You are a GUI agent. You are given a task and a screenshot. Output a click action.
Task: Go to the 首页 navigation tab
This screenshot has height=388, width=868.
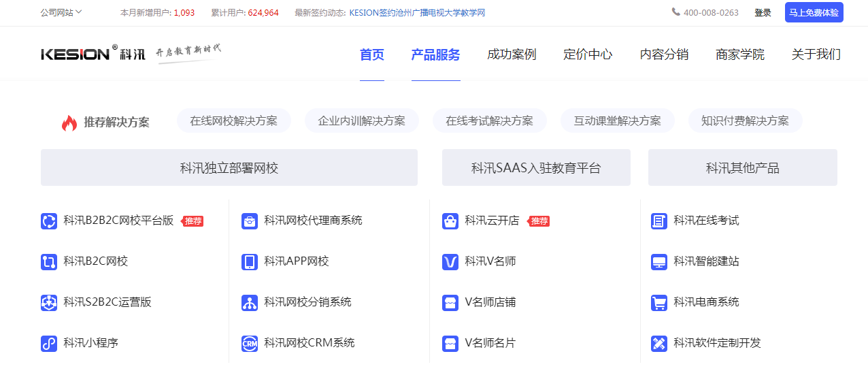372,54
